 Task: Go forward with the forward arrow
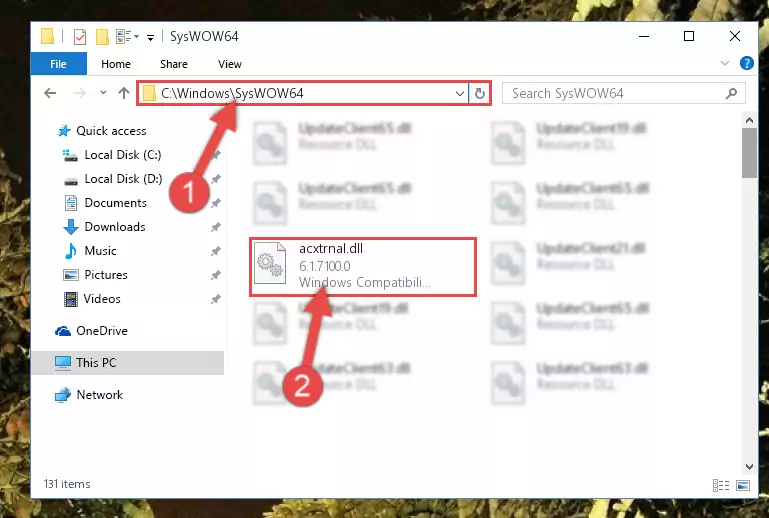[x=79, y=93]
